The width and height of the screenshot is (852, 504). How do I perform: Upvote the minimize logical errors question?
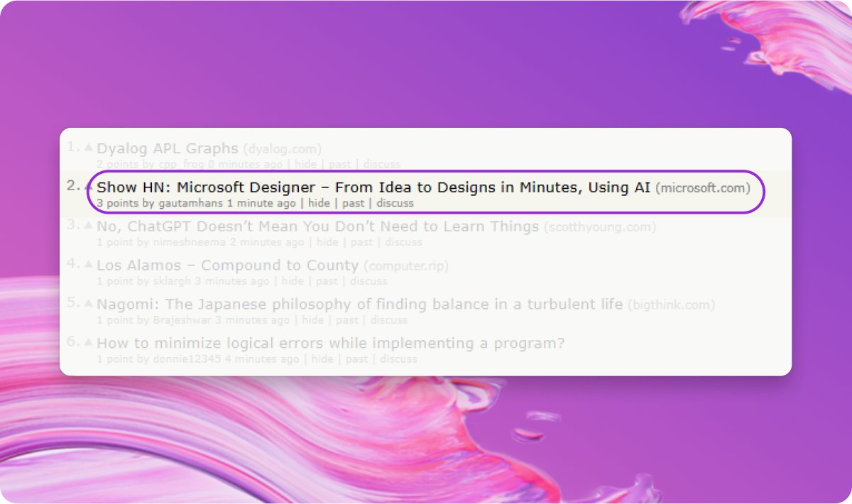[x=89, y=342]
